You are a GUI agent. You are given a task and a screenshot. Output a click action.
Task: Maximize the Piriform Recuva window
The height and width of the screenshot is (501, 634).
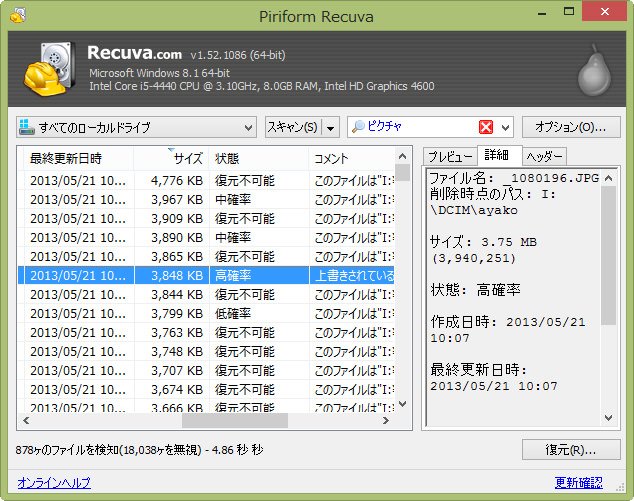(x=569, y=12)
